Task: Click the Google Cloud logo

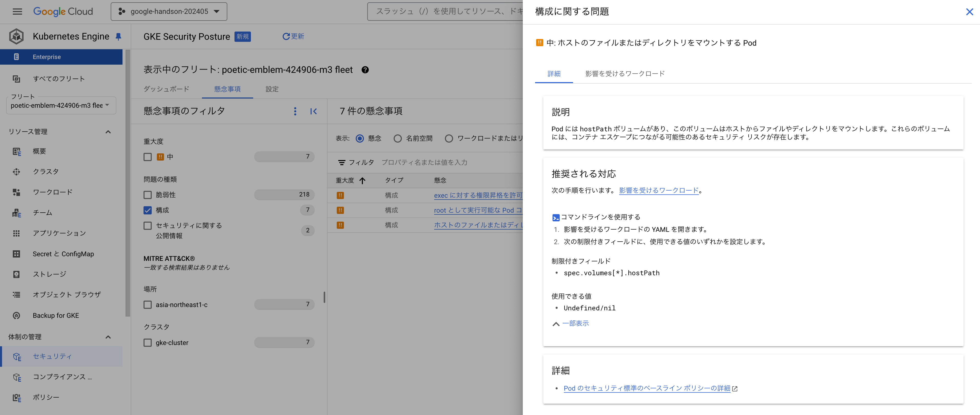Action: (x=63, y=12)
